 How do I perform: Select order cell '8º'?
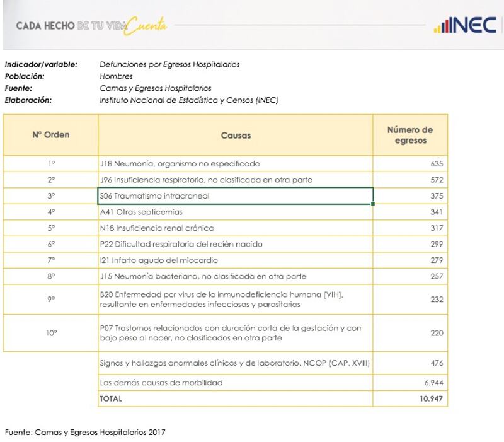click(51, 276)
